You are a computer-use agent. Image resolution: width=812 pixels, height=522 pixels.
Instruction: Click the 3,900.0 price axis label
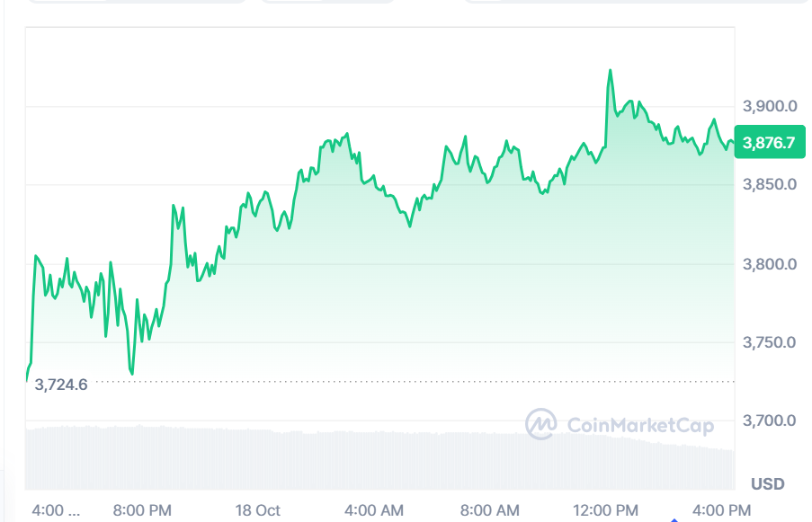point(770,106)
